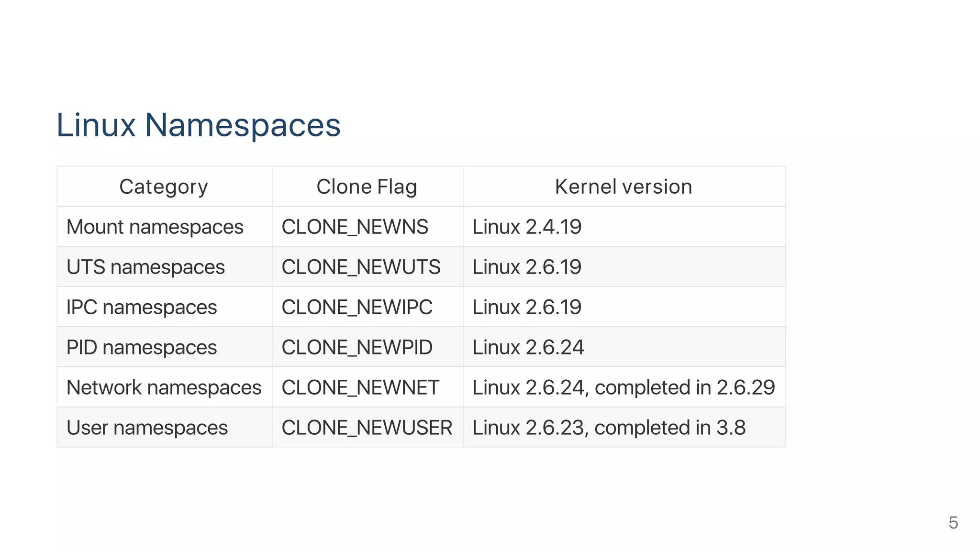Select the Mount namespaces cell
980x551 pixels.
155,227
